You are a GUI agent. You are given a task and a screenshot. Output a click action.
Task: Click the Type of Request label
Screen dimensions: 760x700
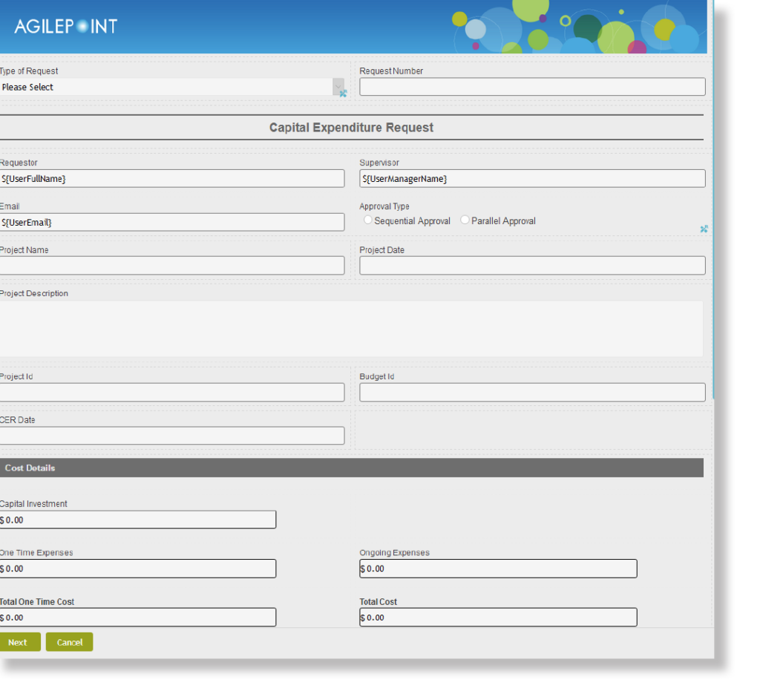pyautogui.click(x=29, y=71)
